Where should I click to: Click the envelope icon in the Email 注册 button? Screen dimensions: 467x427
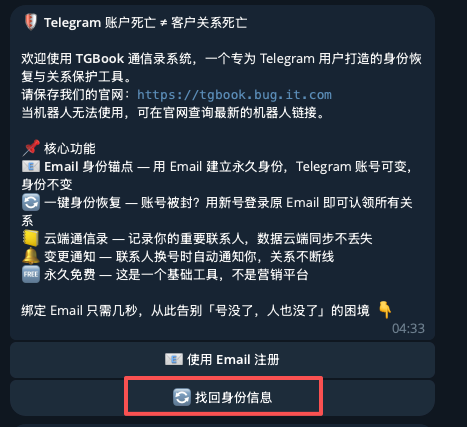click(174, 359)
